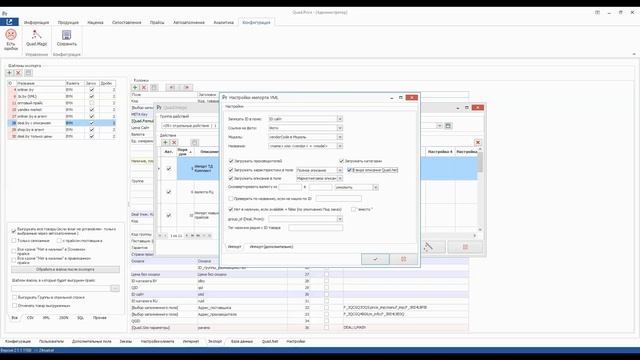Open the group_id dropdown in YML dialog
The width and height of the screenshot is (640, 360).
(340, 219)
